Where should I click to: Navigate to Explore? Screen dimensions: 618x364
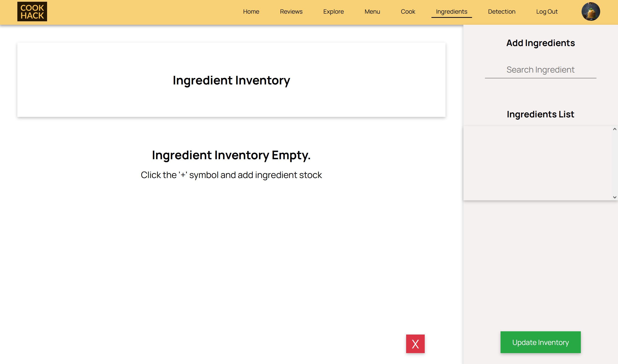click(333, 12)
